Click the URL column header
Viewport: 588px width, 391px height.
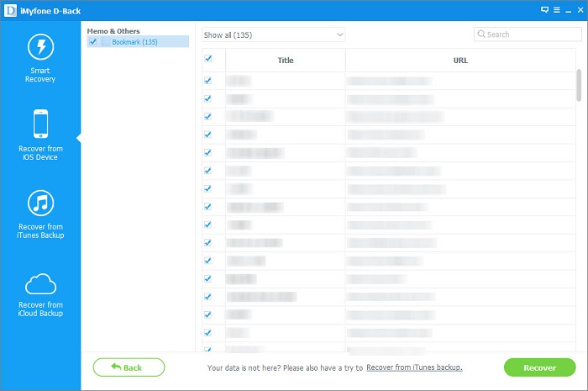click(x=460, y=60)
